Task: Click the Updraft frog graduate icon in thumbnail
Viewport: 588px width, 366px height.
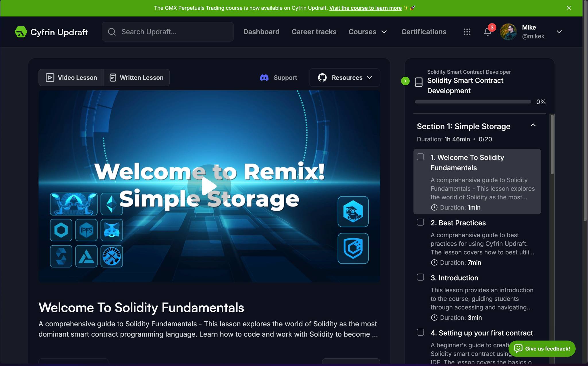Action: pos(353,212)
